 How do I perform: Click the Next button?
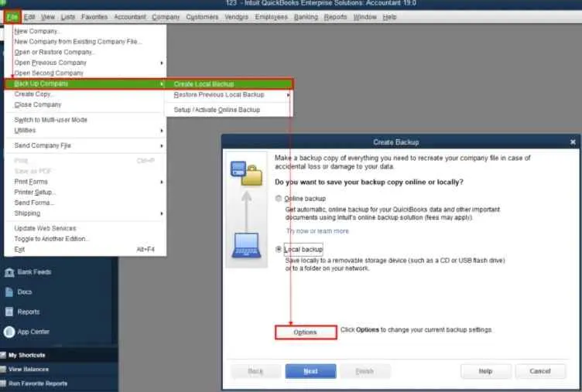[310, 371]
